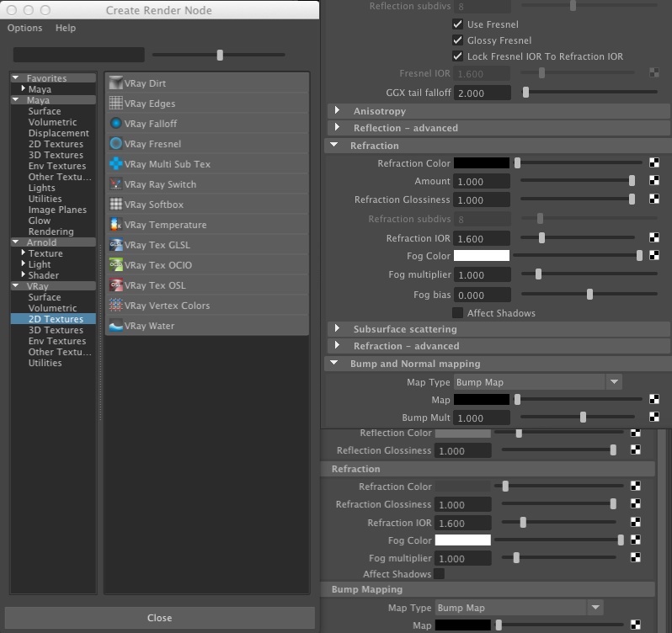This screenshot has width=672, height=633.
Task: Toggle the Glossy Fresnel checkbox
Action: click(458, 40)
